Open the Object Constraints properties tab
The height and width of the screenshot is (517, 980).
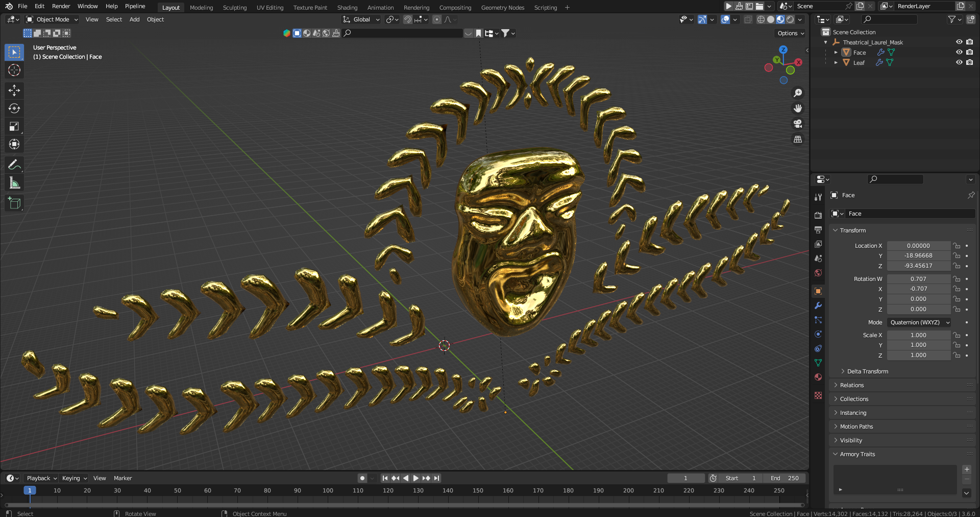pyautogui.click(x=818, y=348)
